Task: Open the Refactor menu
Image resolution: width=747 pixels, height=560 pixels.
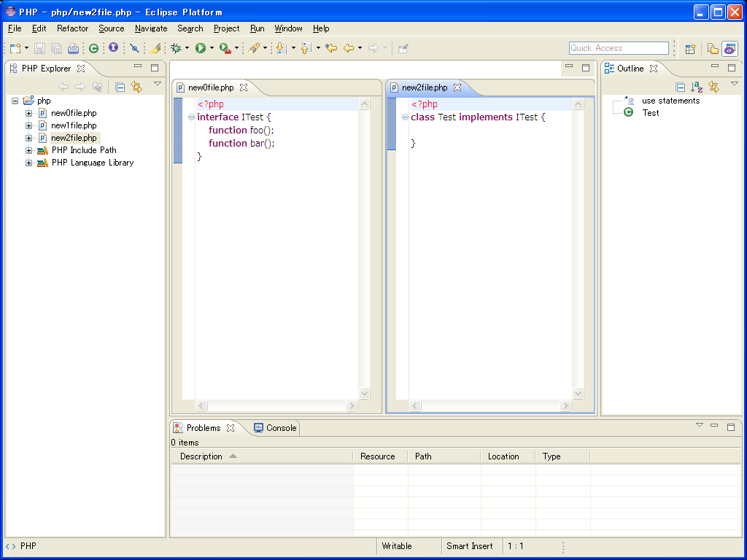Action: point(72,28)
